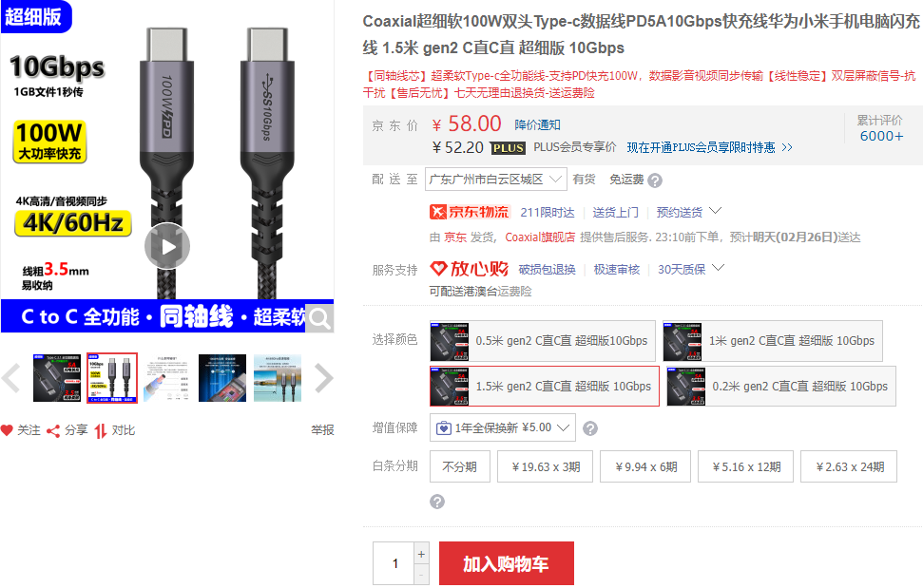Show previous thumbnails with left arrow
The height and width of the screenshot is (588, 923).
coord(10,378)
